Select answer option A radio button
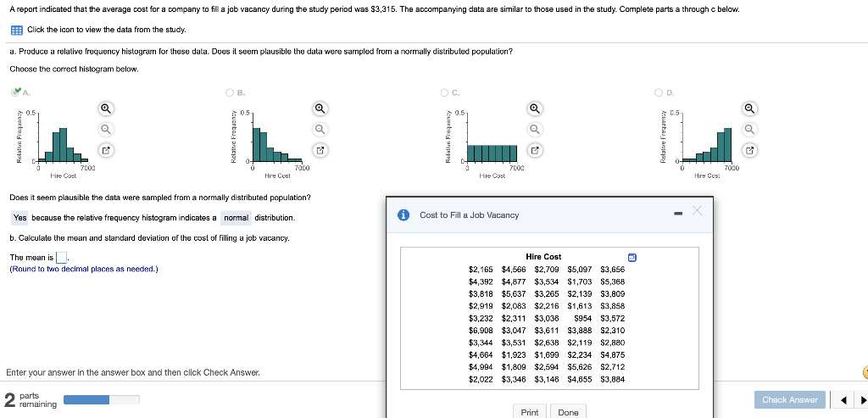Image resolution: width=868 pixels, height=418 pixels. coord(16,92)
